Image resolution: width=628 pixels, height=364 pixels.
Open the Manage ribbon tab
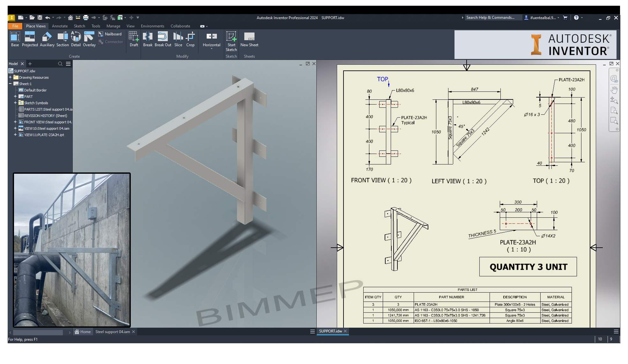113,26
